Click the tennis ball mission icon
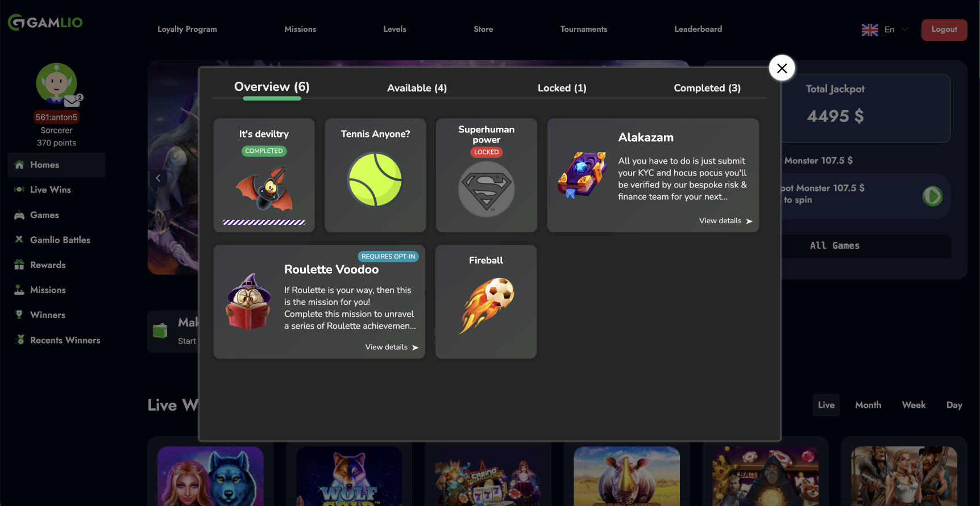980x506 pixels. 375,179
